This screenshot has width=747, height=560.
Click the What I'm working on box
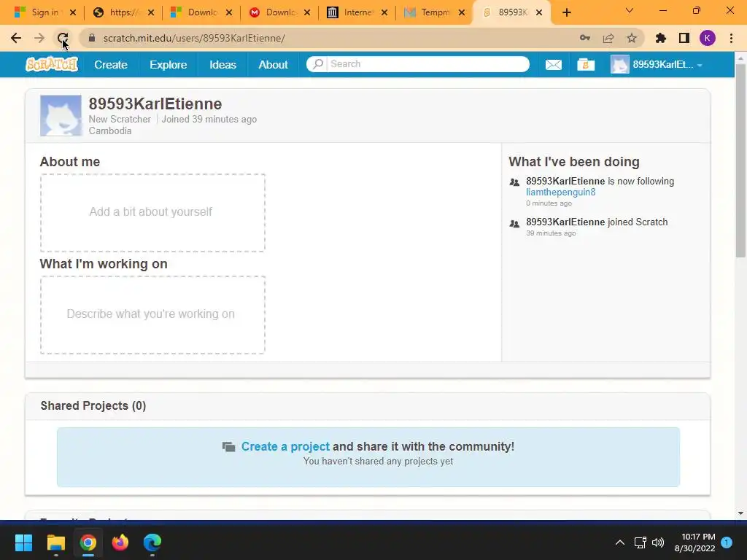tap(152, 315)
